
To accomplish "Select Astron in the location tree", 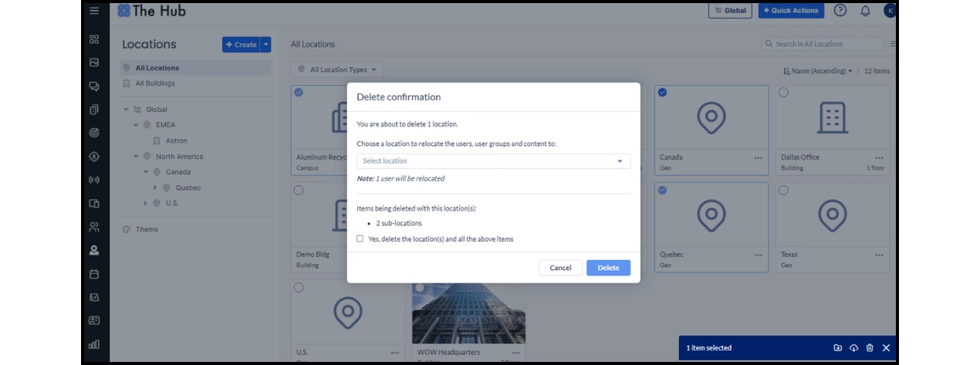I will pyautogui.click(x=176, y=141).
